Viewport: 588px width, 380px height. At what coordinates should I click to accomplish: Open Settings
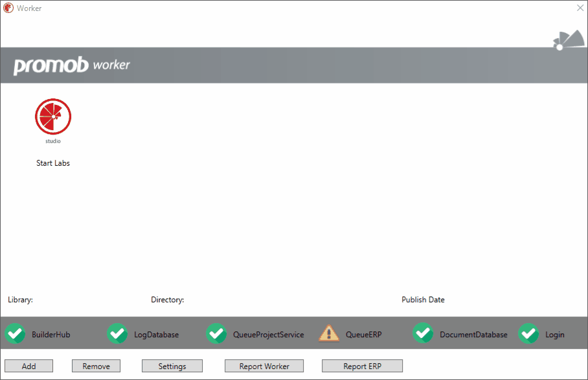pos(172,366)
